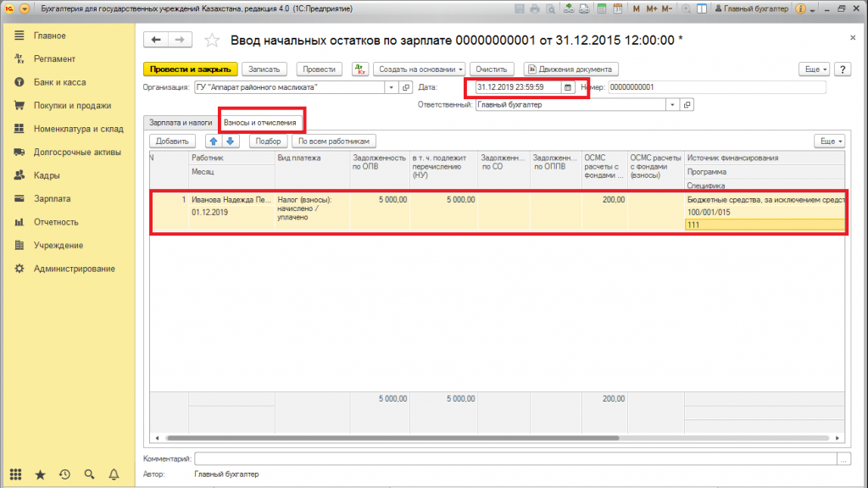The height and width of the screenshot is (488, 868).
Task: Click the notifications bell in bottom-left
Action: (113, 475)
